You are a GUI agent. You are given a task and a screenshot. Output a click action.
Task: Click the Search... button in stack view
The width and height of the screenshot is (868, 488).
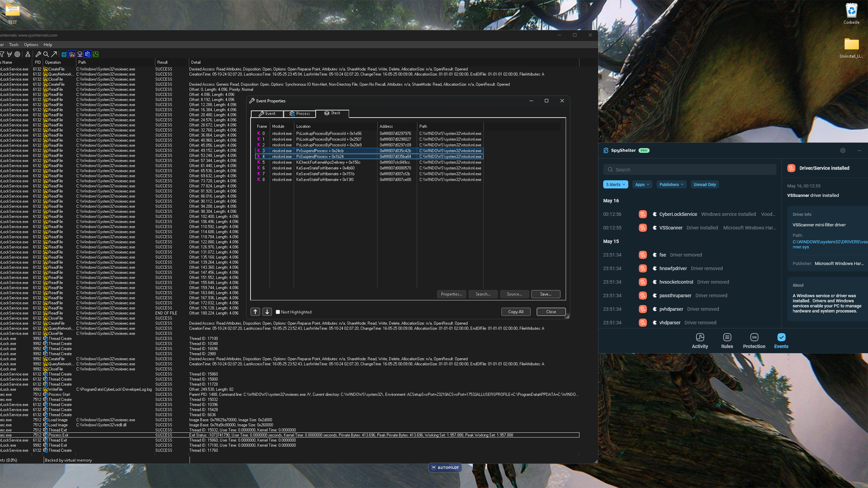click(x=483, y=294)
